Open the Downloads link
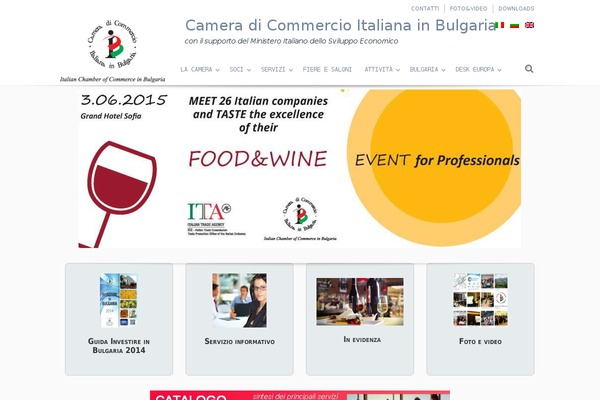 (x=516, y=8)
